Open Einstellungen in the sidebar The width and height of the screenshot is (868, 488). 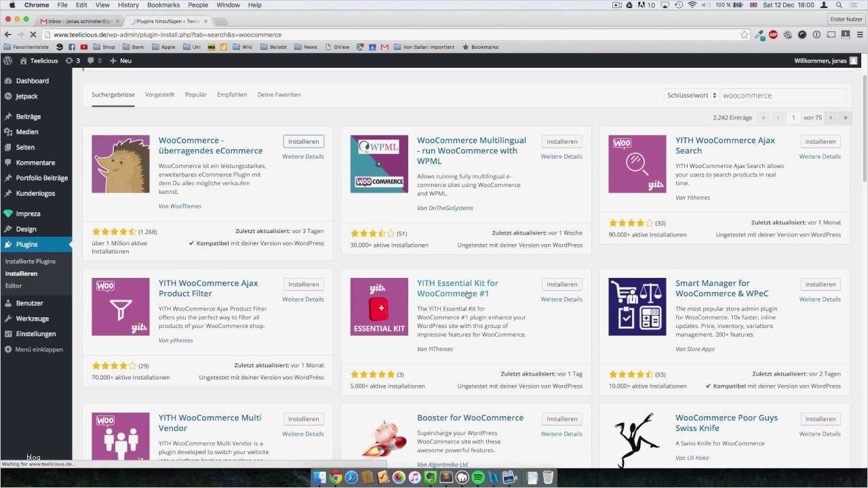(36, 333)
